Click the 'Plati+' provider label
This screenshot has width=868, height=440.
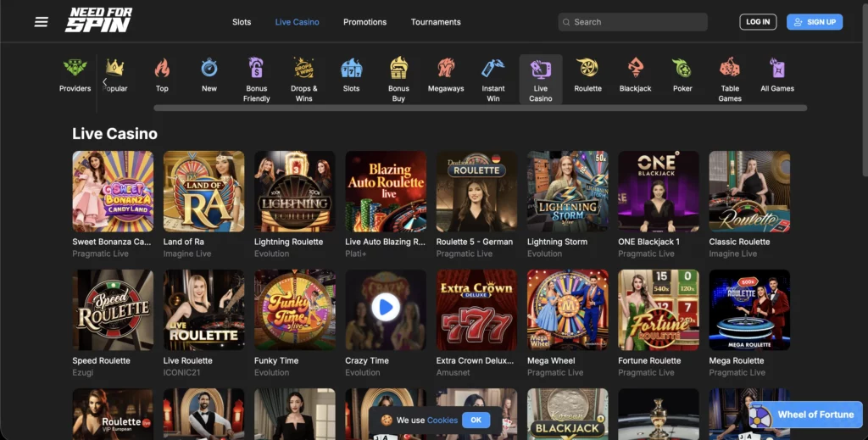point(356,253)
